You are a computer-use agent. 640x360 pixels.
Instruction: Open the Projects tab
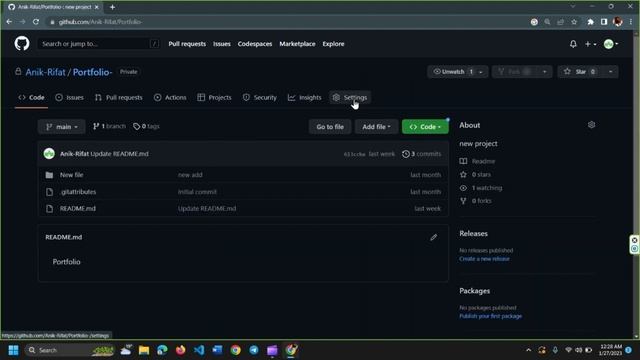coord(214,98)
